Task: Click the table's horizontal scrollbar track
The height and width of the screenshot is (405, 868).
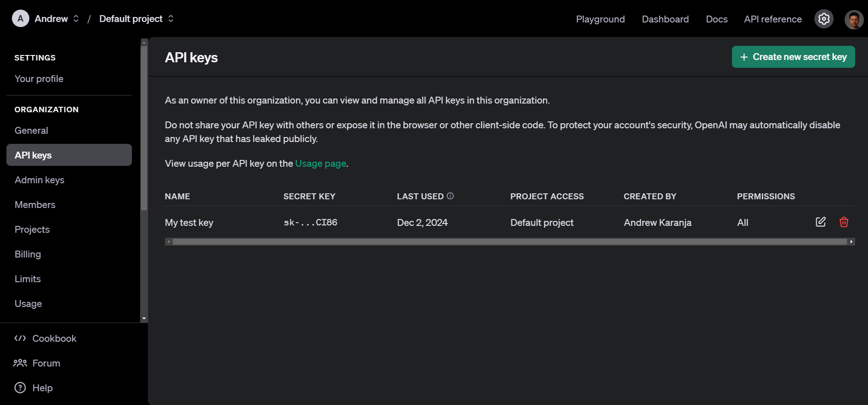Action: pos(509,241)
